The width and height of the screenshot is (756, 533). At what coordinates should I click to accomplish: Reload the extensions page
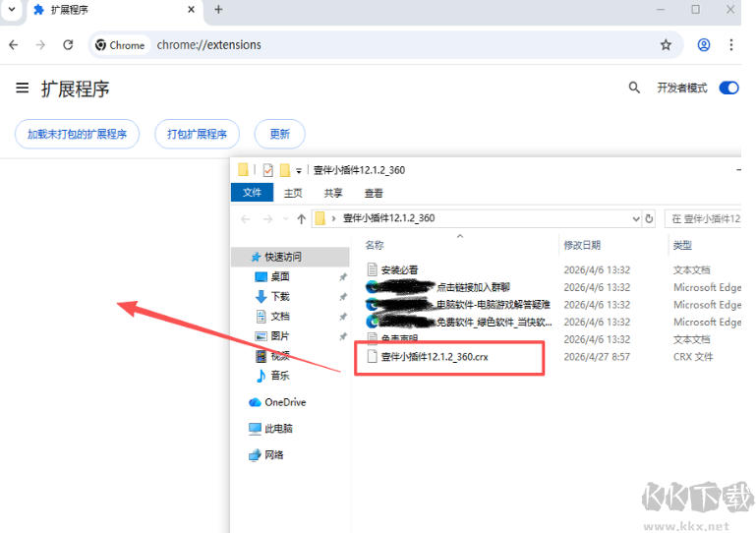pyautogui.click(x=68, y=45)
